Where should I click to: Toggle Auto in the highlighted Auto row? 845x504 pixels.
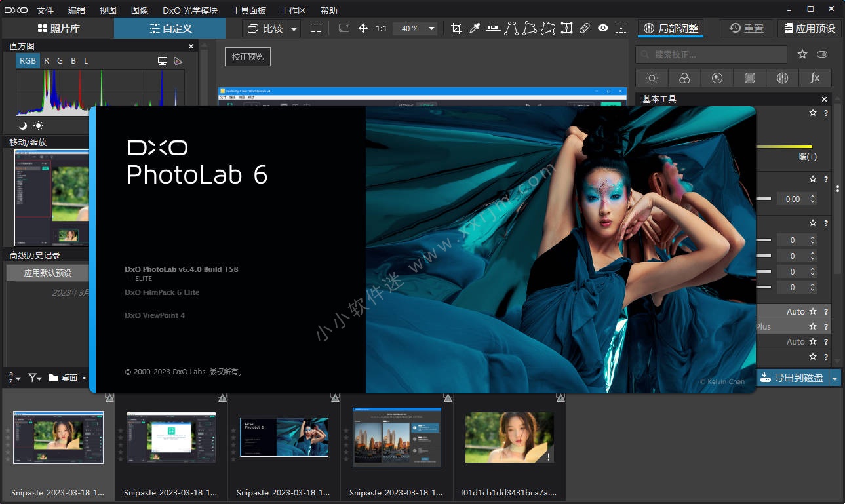pyautogui.click(x=795, y=311)
